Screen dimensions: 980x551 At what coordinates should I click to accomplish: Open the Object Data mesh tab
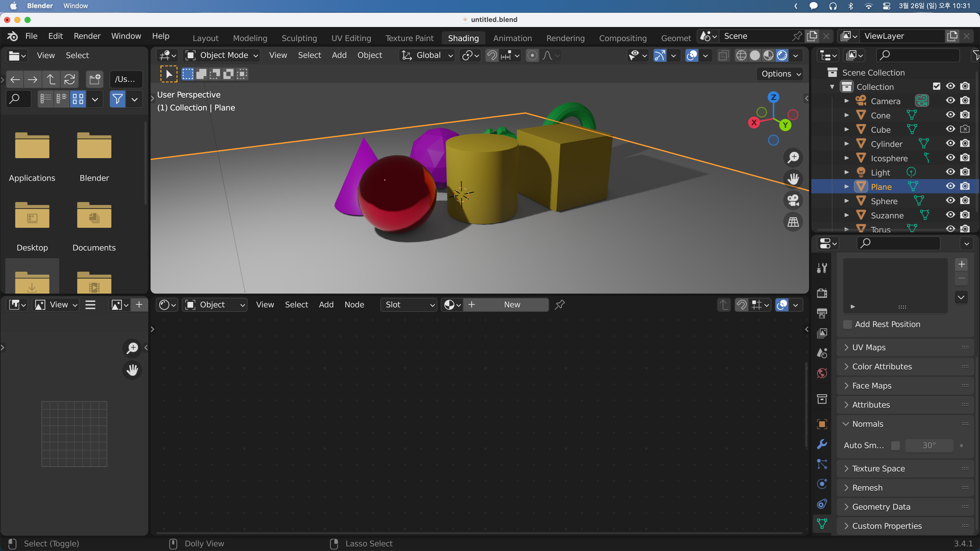pyautogui.click(x=822, y=524)
